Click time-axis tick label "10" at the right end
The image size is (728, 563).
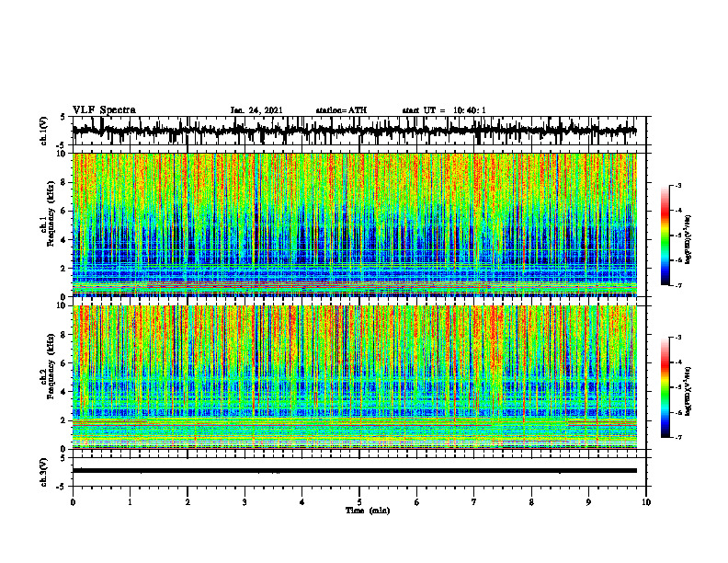[646, 502]
